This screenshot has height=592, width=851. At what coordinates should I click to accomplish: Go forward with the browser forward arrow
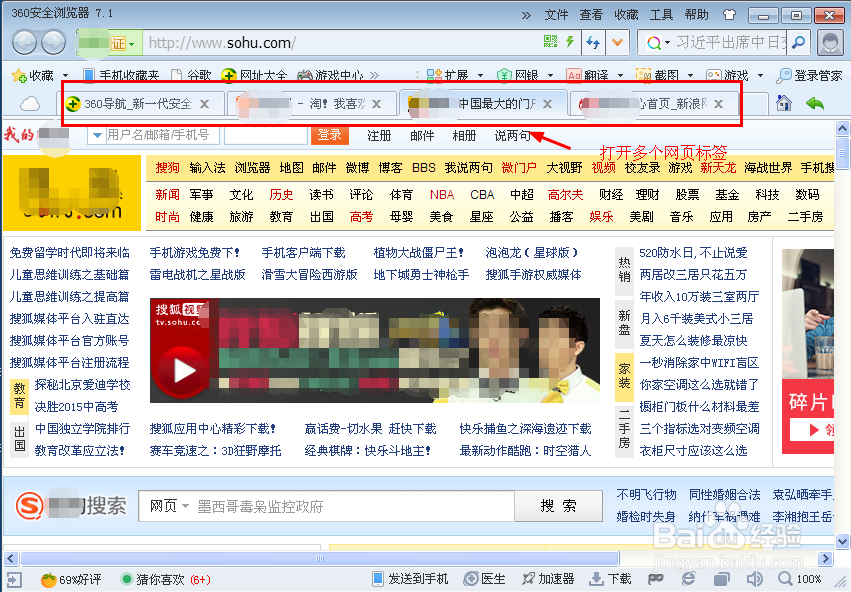coord(54,42)
